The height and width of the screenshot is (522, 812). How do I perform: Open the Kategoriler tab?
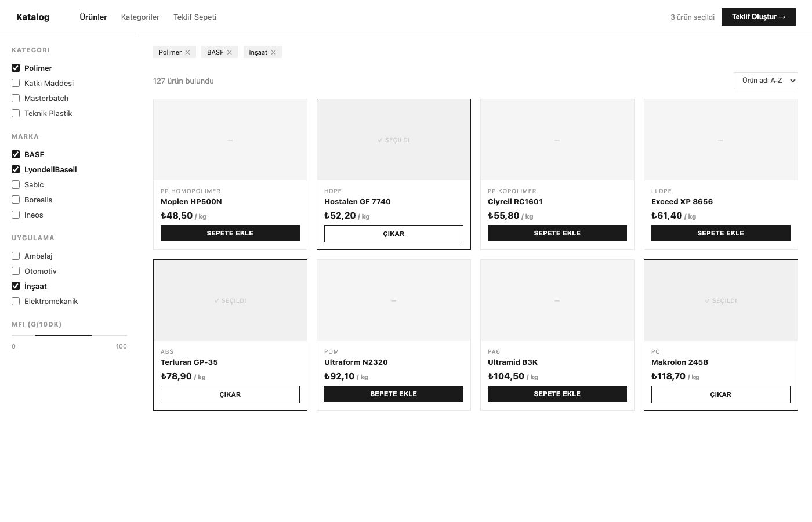pos(140,17)
